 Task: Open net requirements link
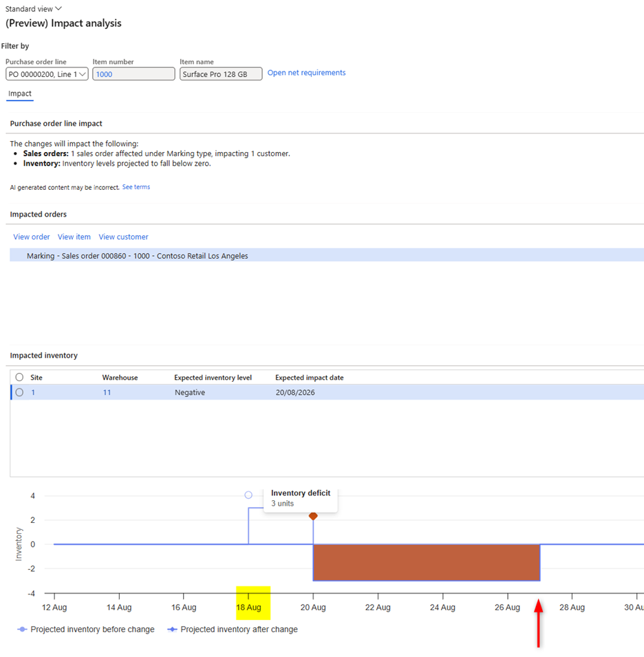pyautogui.click(x=306, y=73)
